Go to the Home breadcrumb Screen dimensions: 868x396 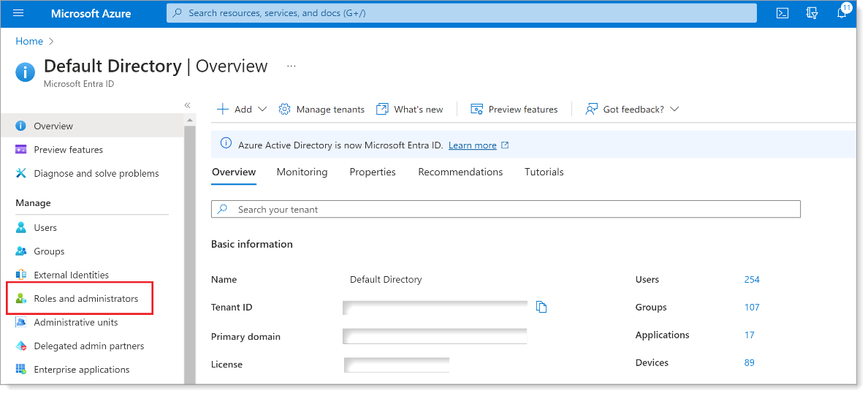tap(28, 41)
